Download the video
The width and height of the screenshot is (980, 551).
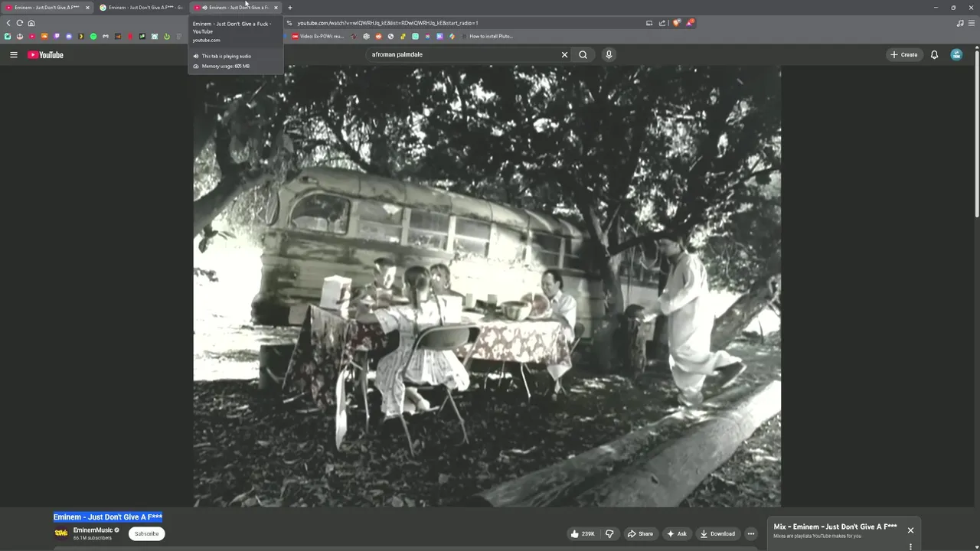(x=717, y=533)
